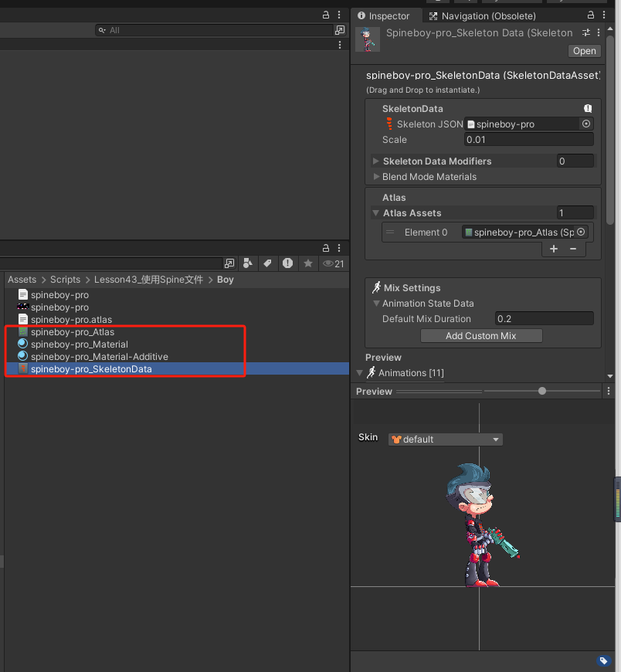The width and height of the screenshot is (621, 672).
Task: Click the Scale 0.01 input field
Action: 529,140
